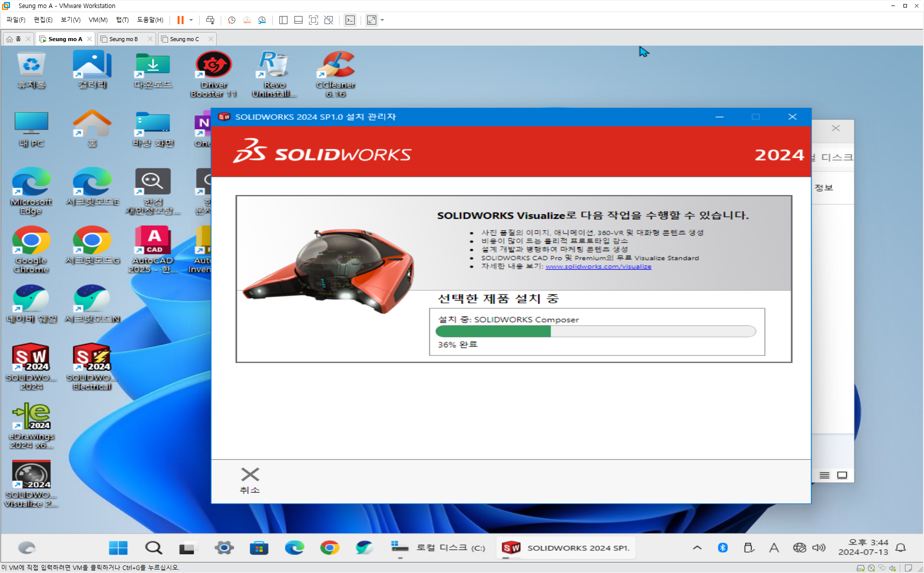The height and width of the screenshot is (573, 924).
Task: Close the Seung mo A tab
Action: tap(89, 39)
